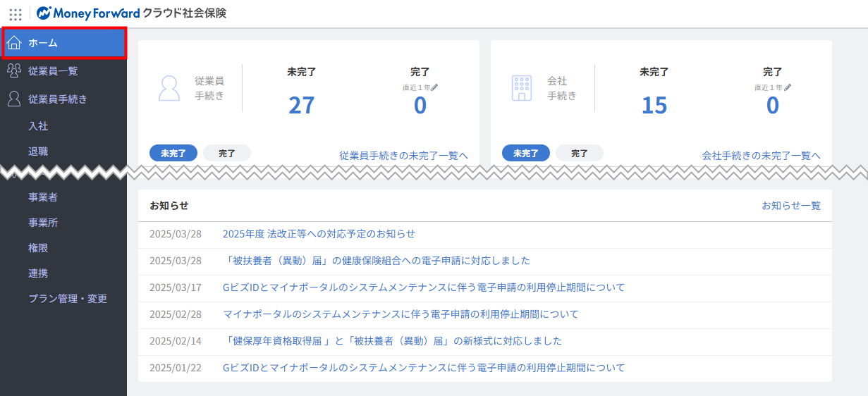Open 2025/02/28 マイナポータル maintenance notice
This screenshot has height=396, width=868.
[401, 314]
